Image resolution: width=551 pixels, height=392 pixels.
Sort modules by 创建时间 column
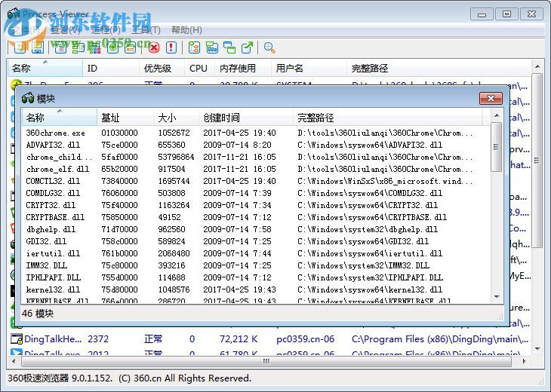click(246, 117)
